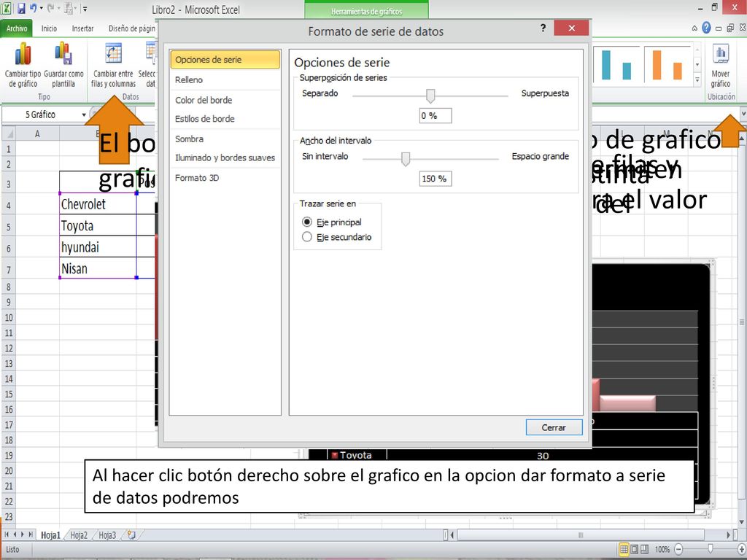This screenshot has width=747, height=560.
Task: Select the Eje principal radio button
Action: (307, 222)
